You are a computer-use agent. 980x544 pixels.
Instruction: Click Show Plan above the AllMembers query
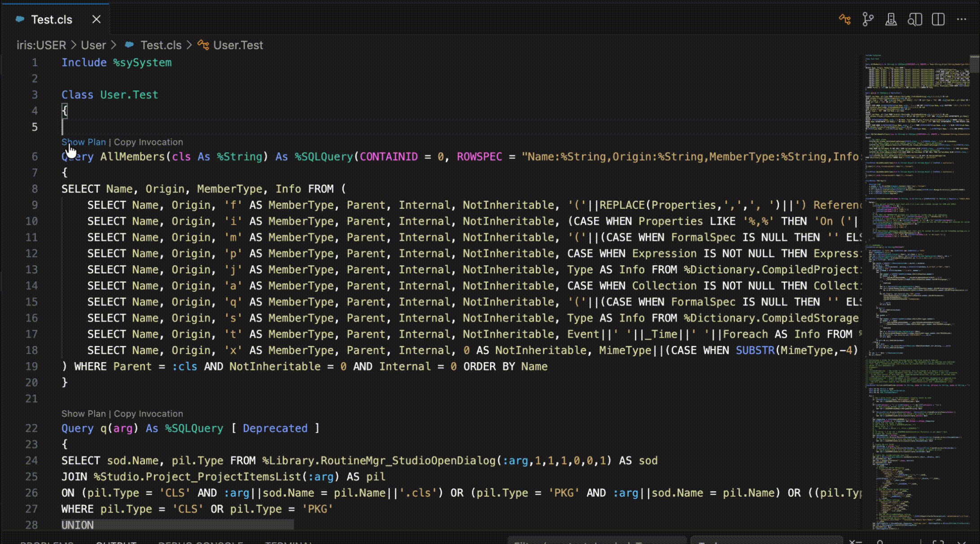84,142
